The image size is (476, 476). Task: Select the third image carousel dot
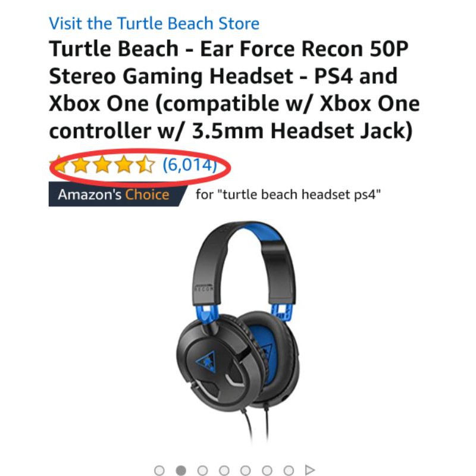click(x=203, y=471)
